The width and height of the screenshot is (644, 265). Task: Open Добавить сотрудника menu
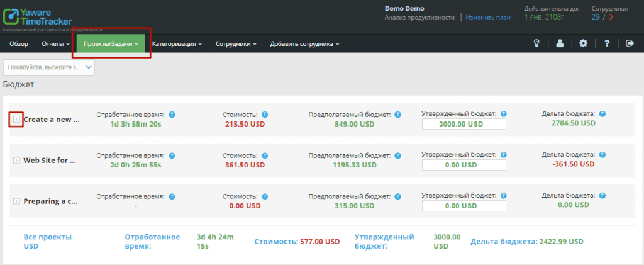(304, 44)
